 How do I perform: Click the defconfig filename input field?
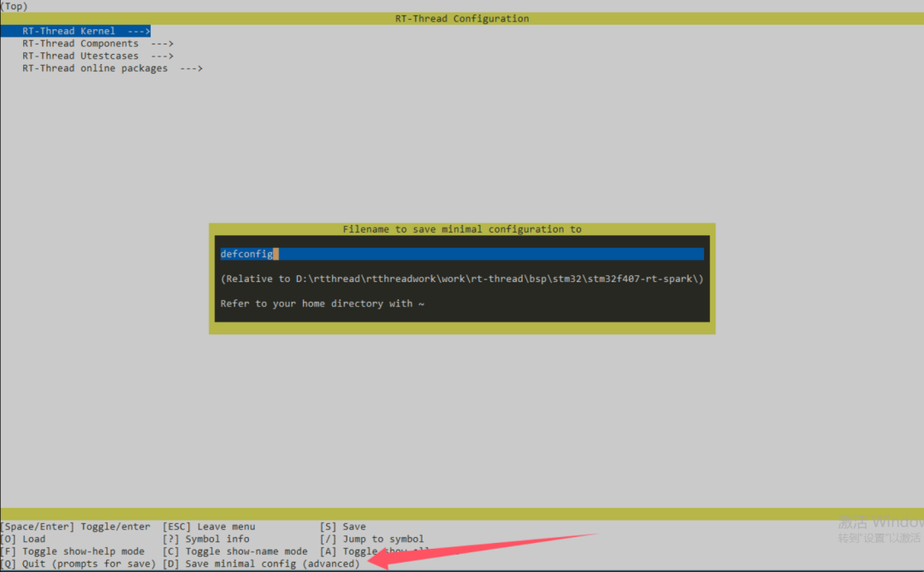pos(462,254)
